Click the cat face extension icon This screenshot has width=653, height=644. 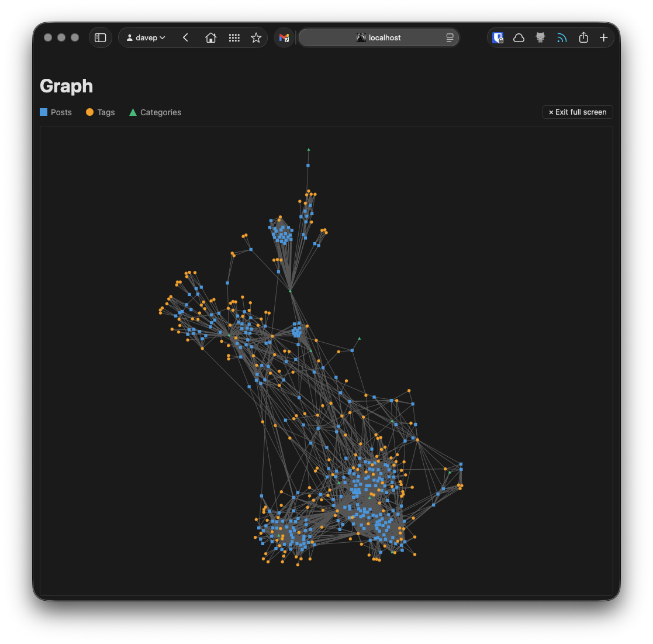540,37
